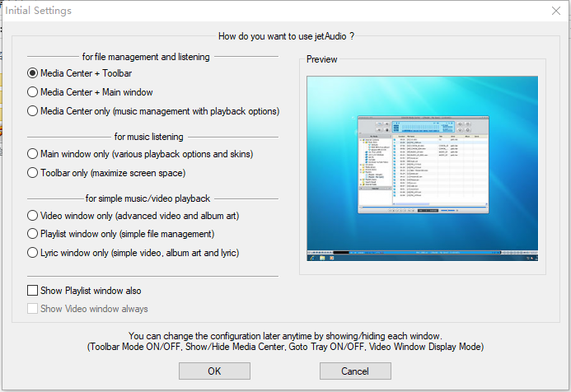The height and width of the screenshot is (392, 571).
Task: Enable Show Playlist window also checkbox
Action: (33, 291)
